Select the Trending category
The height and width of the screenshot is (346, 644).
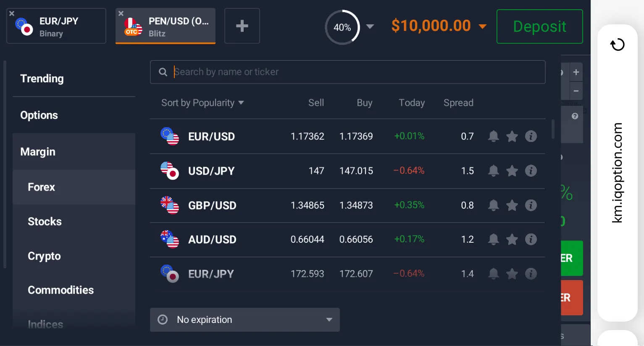coord(42,79)
